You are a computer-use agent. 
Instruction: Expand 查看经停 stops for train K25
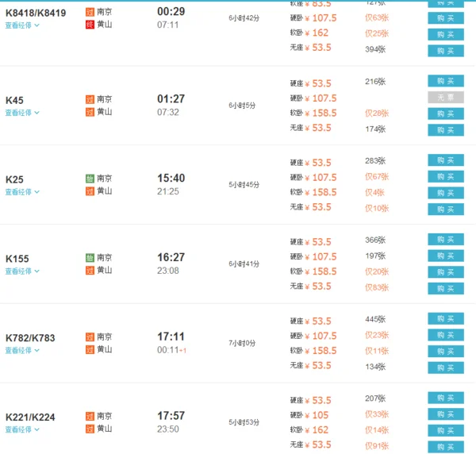pyautogui.click(x=22, y=192)
